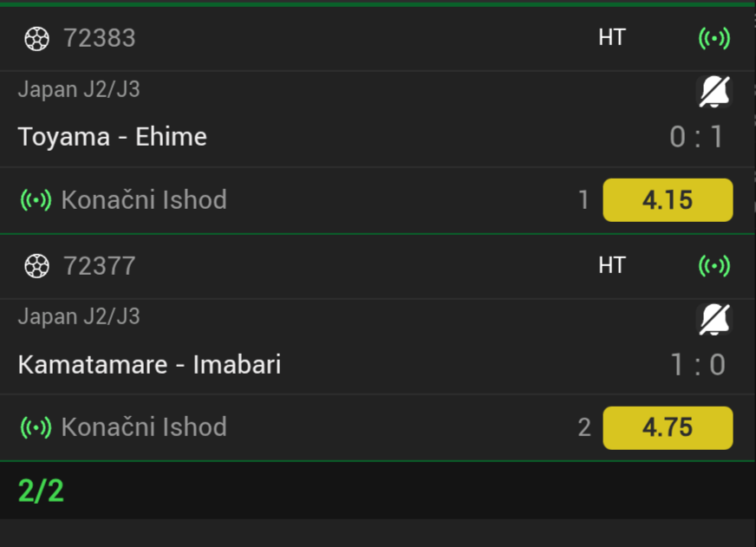Click the soccer ball icon beside 72383
756x547 pixels.
click(36, 39)
